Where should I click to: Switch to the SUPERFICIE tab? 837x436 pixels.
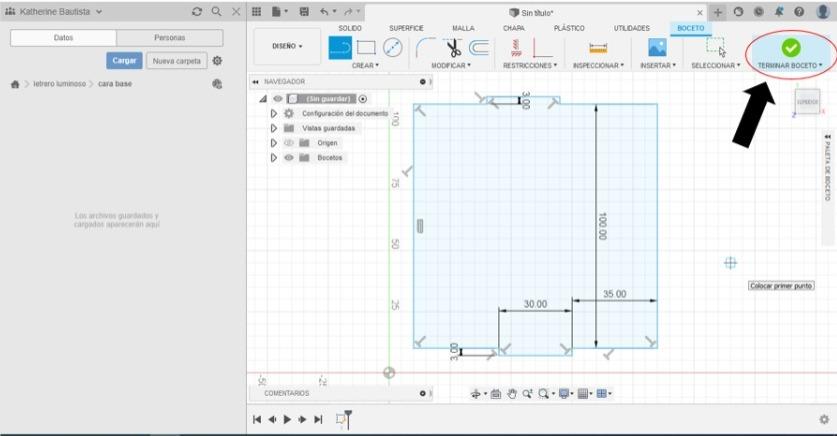pos(406,28)
